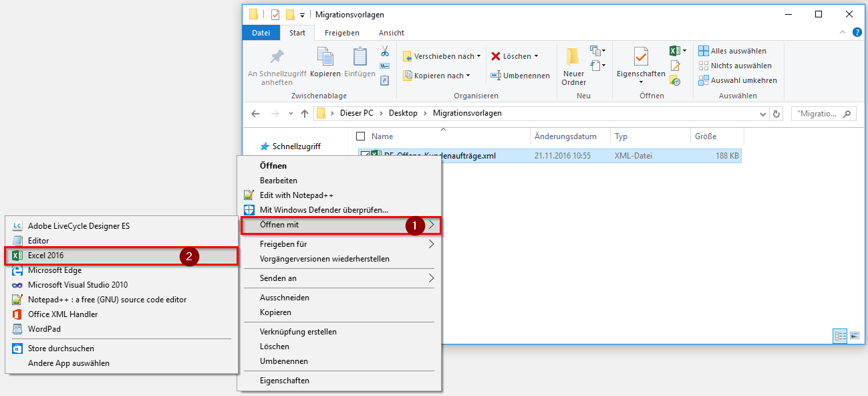The width and height of the screenshot is (868, 396).
Task: Expand the Kopieren nach dropdown
Action: click(468, 76)
